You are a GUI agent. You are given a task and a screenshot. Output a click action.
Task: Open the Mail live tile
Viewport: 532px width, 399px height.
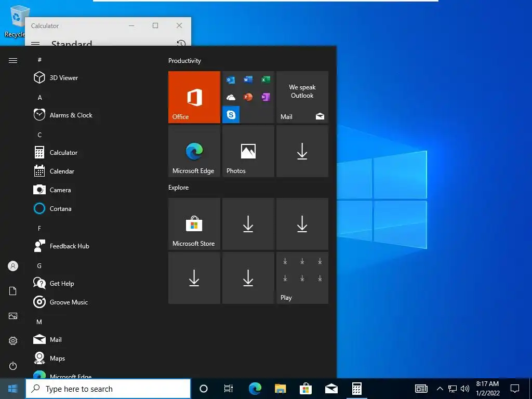(x=302, y=97)
